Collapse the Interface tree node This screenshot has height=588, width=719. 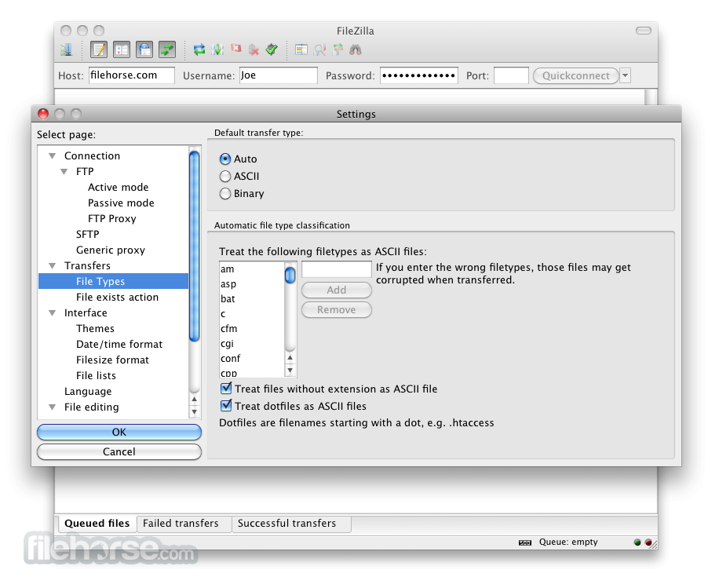click(x=53, y=312)
